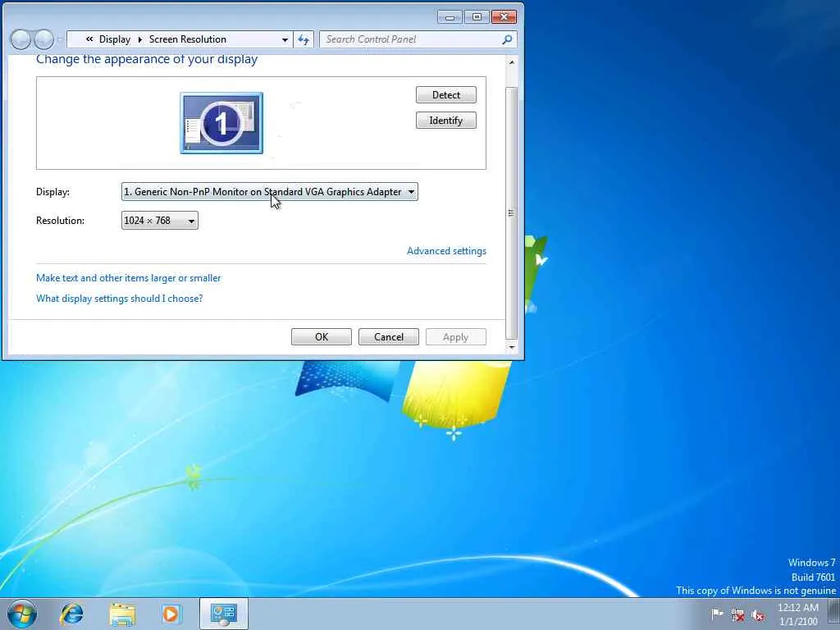Click Screen Resolution in the breadcrumb
This screenshot has height=630, width=840.
(188, 39)
